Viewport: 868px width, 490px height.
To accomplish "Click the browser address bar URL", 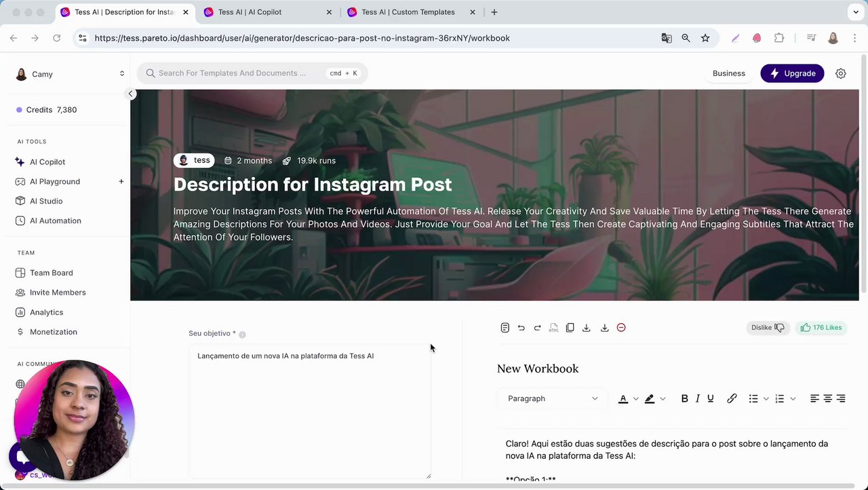I will click(302, 38).
